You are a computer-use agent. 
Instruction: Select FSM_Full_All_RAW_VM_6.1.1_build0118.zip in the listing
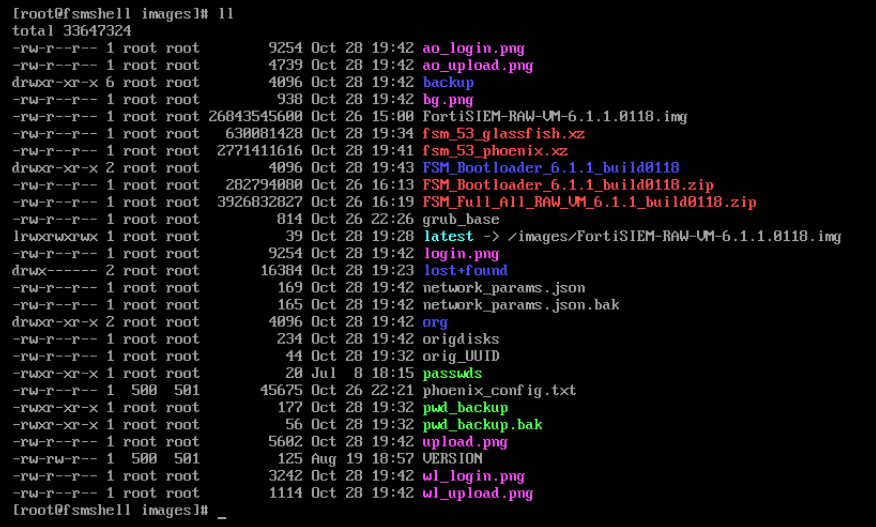(589, 202)
